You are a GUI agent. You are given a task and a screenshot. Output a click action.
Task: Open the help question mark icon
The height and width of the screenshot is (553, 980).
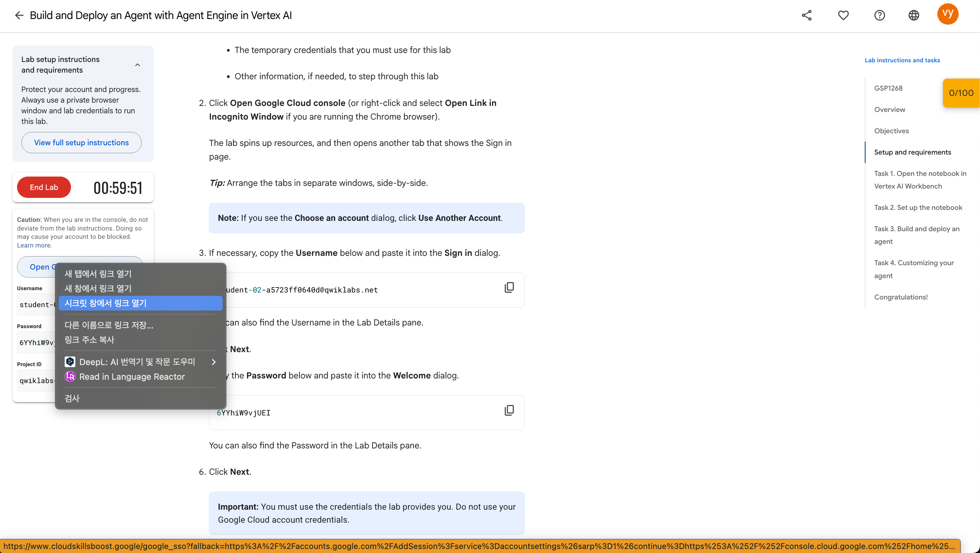[879, 15]
